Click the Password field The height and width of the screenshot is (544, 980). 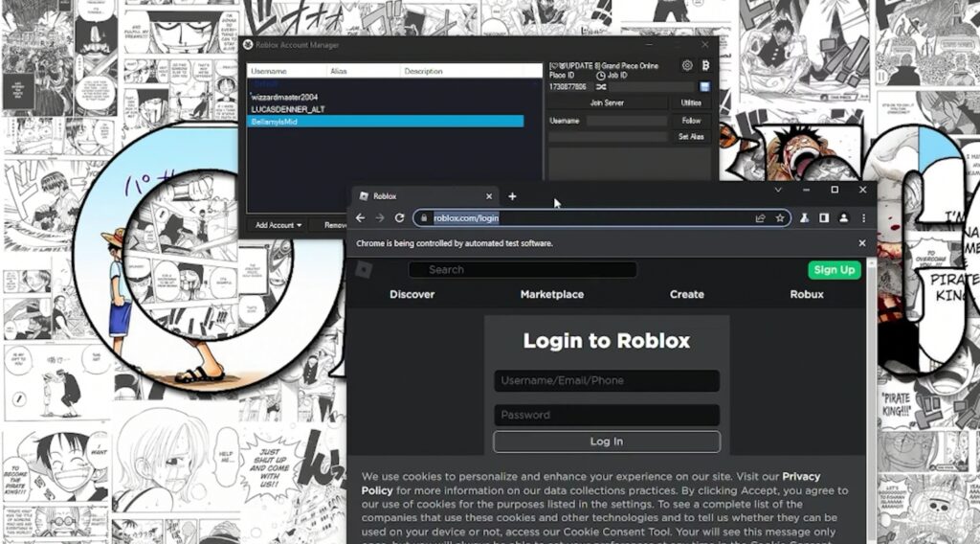point(606,416)
